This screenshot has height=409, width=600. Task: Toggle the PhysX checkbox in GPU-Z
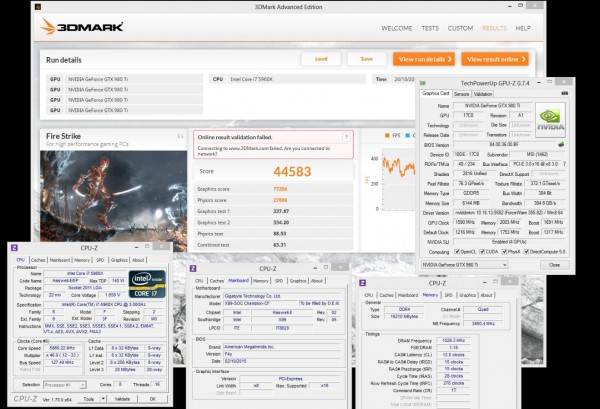point(504,252)
